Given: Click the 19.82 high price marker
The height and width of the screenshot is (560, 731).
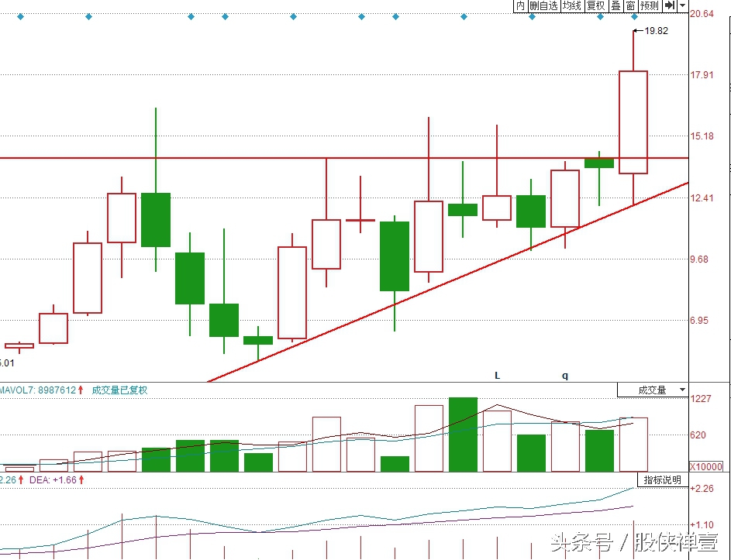Looking at the screenshot, I should tap(655, 31).
